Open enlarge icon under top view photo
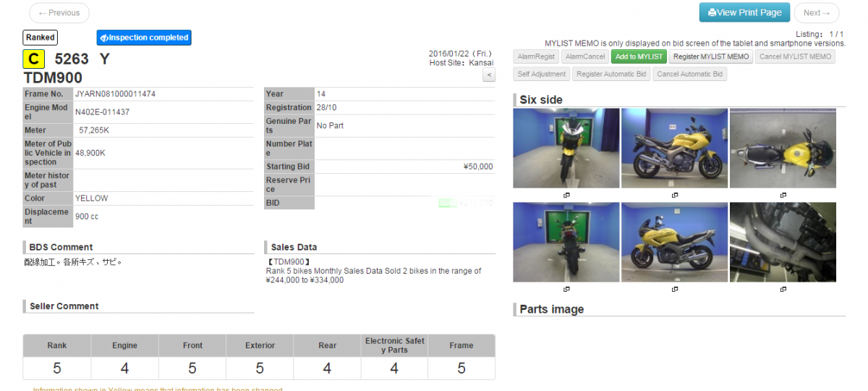 [x=783, y=195]
